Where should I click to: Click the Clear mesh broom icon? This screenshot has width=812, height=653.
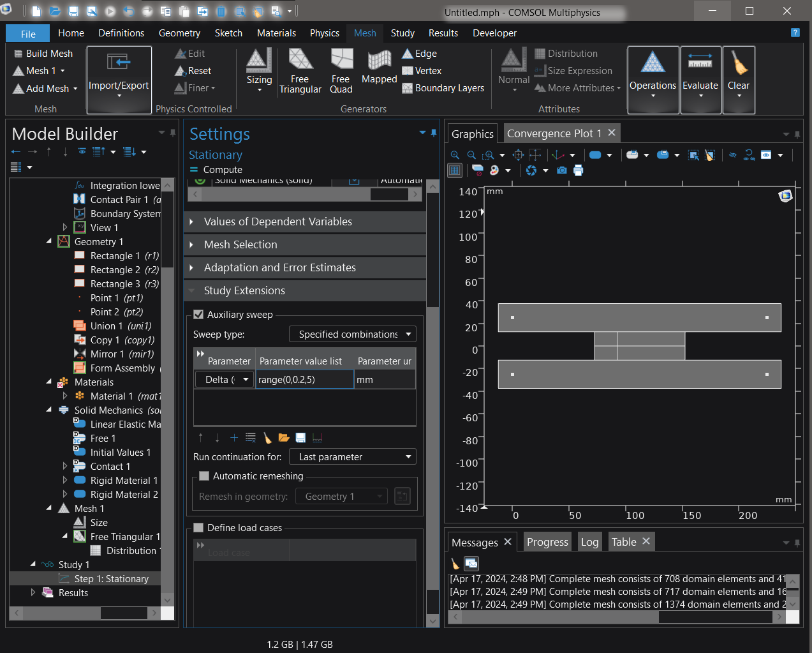(x=739, y=64)
